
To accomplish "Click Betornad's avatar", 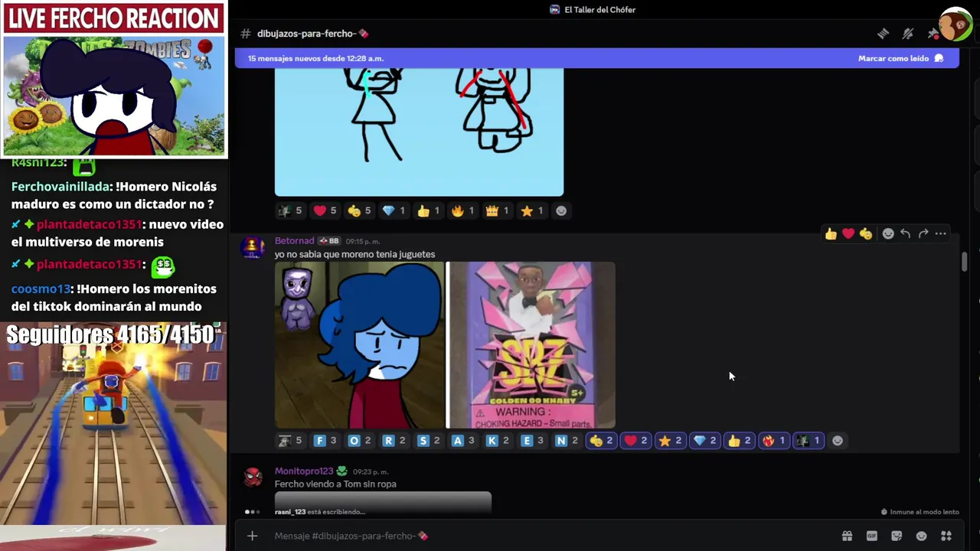I will point(253,248).
